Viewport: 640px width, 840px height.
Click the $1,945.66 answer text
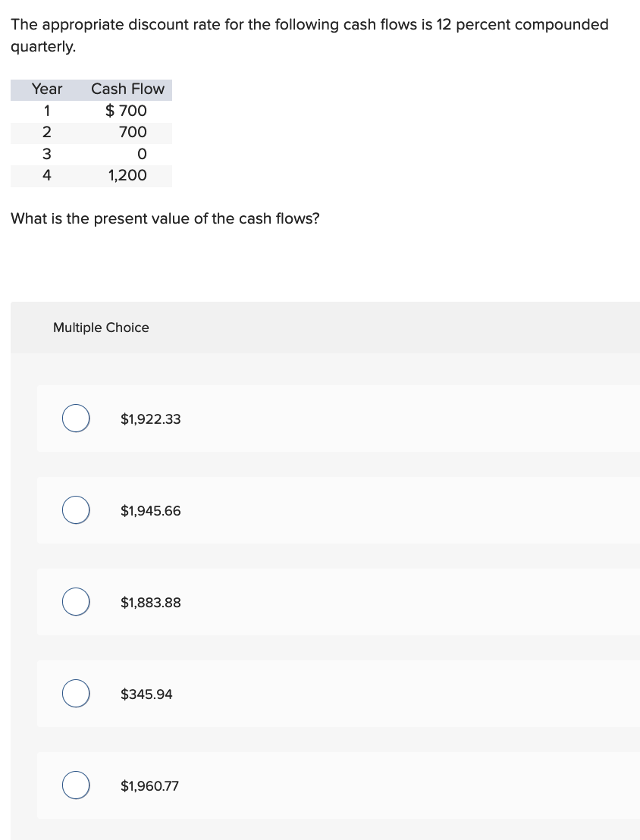(150, 510)
